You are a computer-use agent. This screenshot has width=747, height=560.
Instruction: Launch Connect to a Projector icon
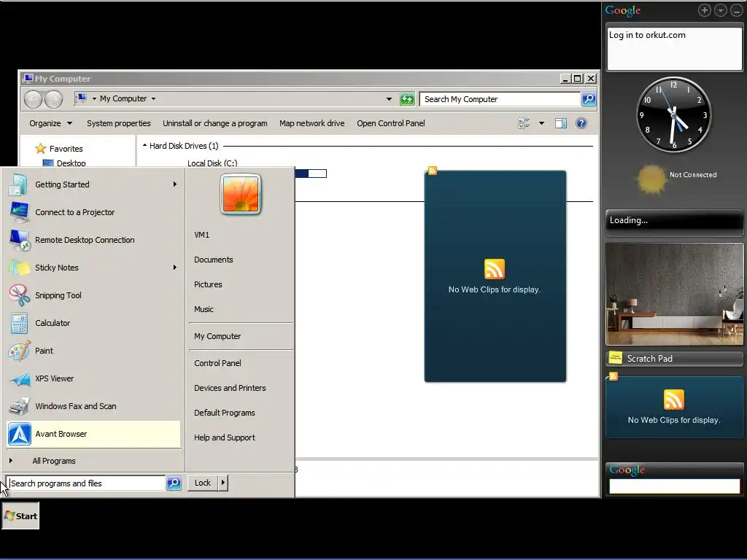(19, 212)
